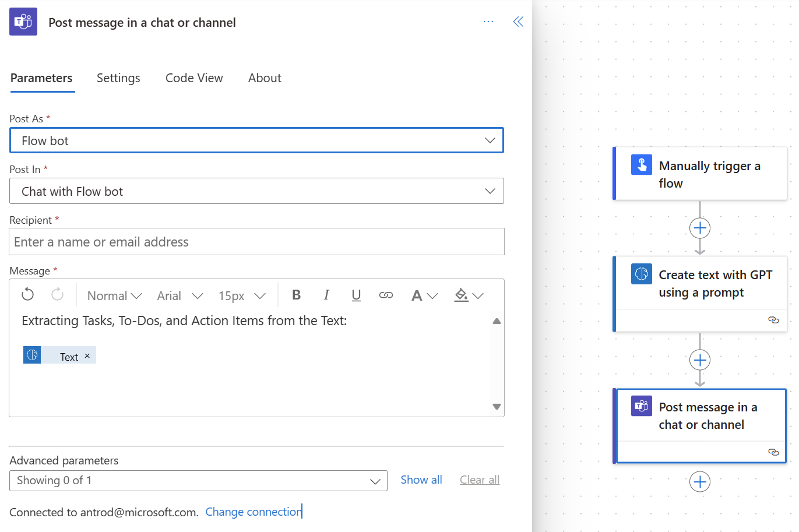
Task: Undo last edit in message editor
Action: 27,295
